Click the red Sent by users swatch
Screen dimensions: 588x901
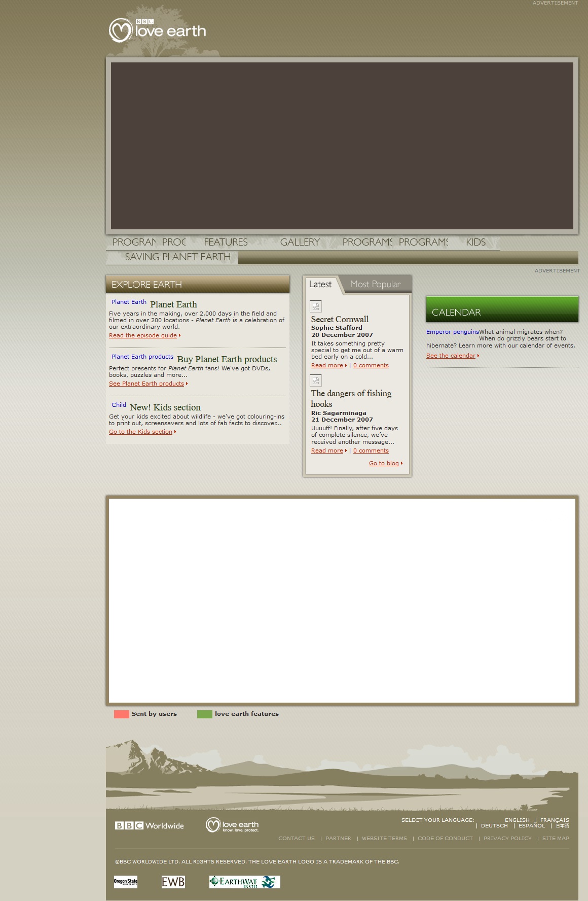click(x=122, y=714)
